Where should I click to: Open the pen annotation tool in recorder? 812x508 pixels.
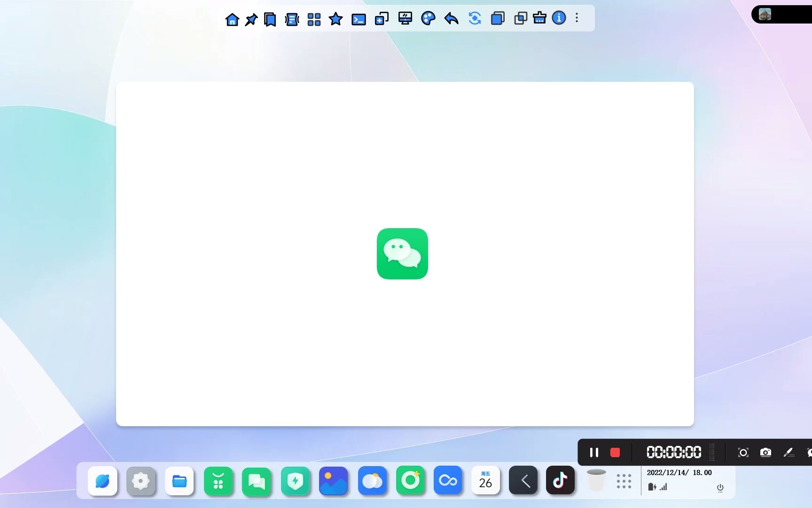[x=789, y=452]
